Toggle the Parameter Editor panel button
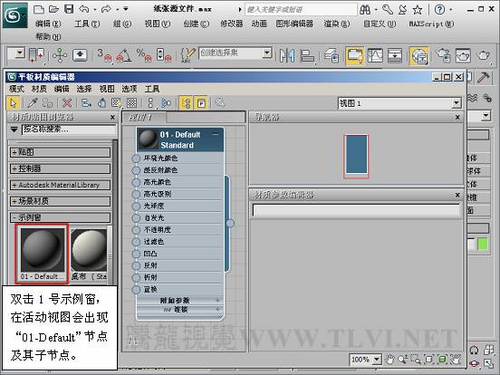This screenshot has height=375, width=500. (201, 103)
